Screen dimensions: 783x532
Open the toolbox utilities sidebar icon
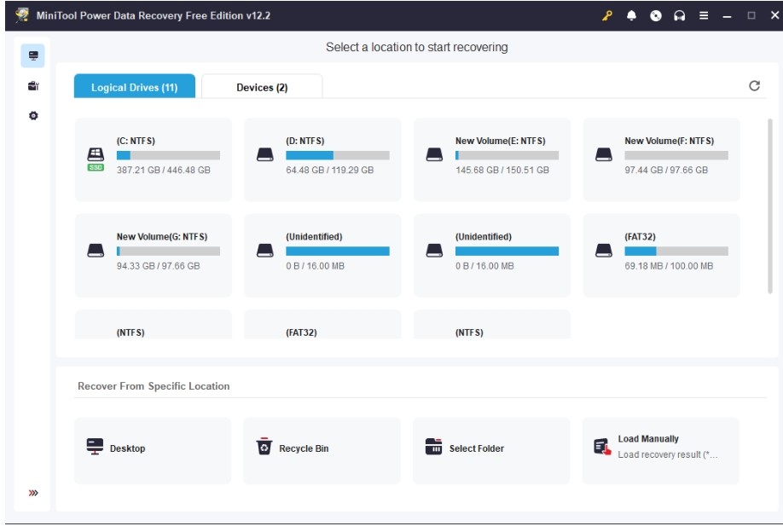click(33, 84)
